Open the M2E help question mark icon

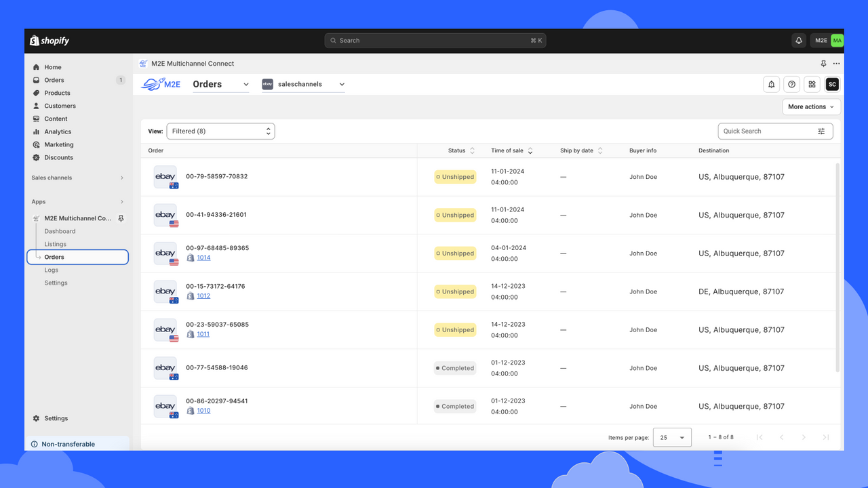(791, 84)
